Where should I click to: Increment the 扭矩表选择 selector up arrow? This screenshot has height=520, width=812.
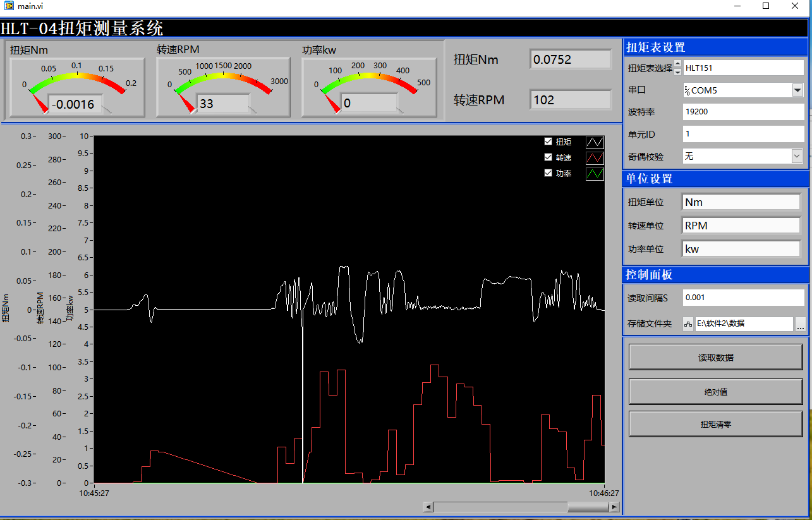(678, 64)
